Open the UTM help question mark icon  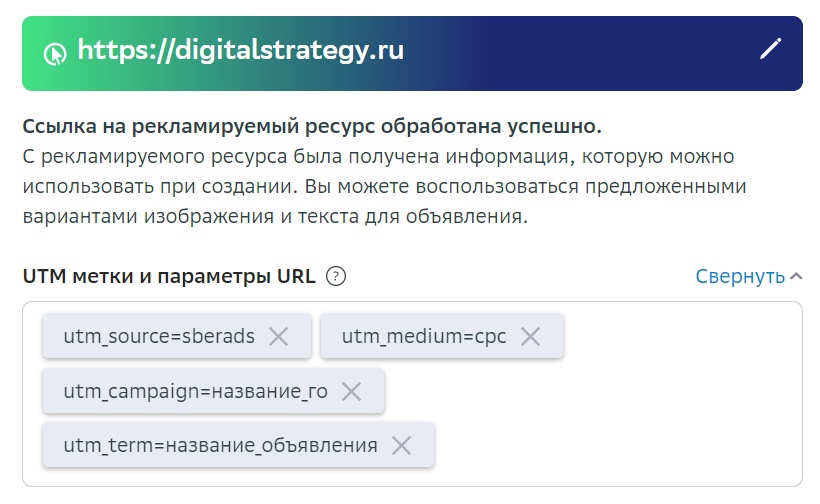pos(336,277)
